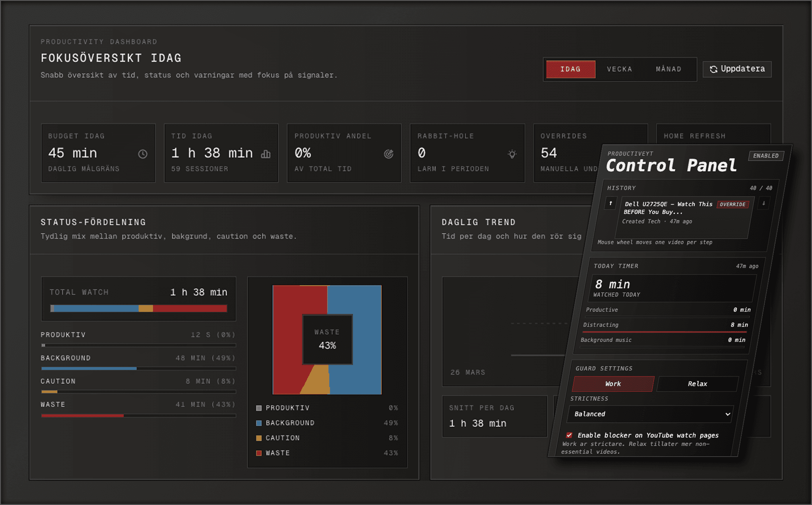The height and width of the screenshot is (505, 812).
Task: Select Work guard mode
Action: (613, 384)
